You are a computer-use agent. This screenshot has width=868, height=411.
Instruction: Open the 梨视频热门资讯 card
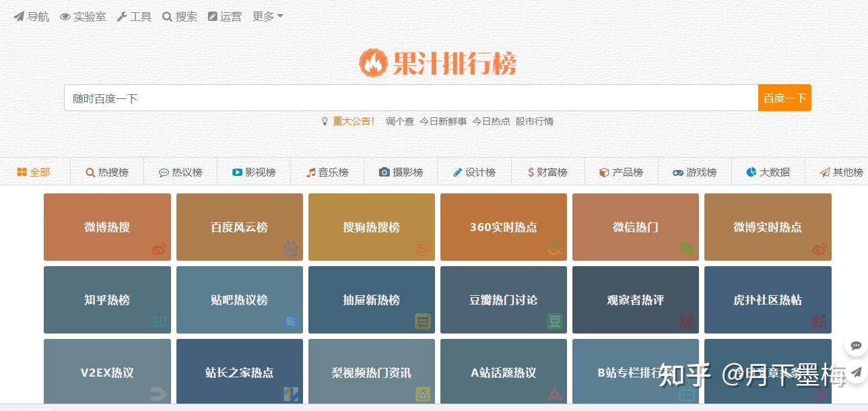click(372, 371)
